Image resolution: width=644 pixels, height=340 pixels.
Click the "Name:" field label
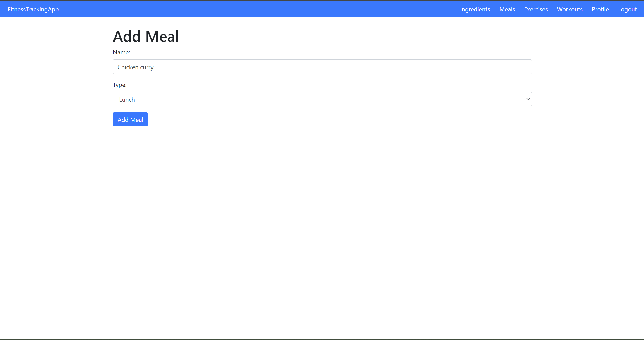pyautogui.click(x=121, y=52)
